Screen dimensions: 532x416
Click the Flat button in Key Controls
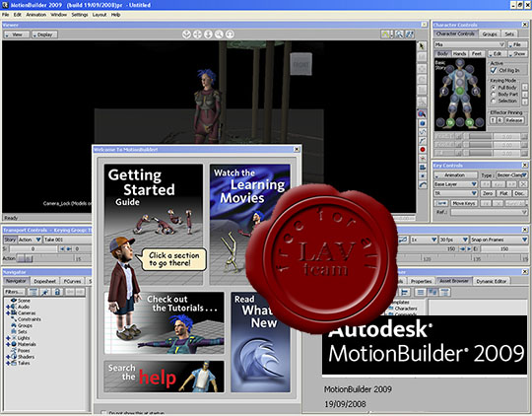503,193
